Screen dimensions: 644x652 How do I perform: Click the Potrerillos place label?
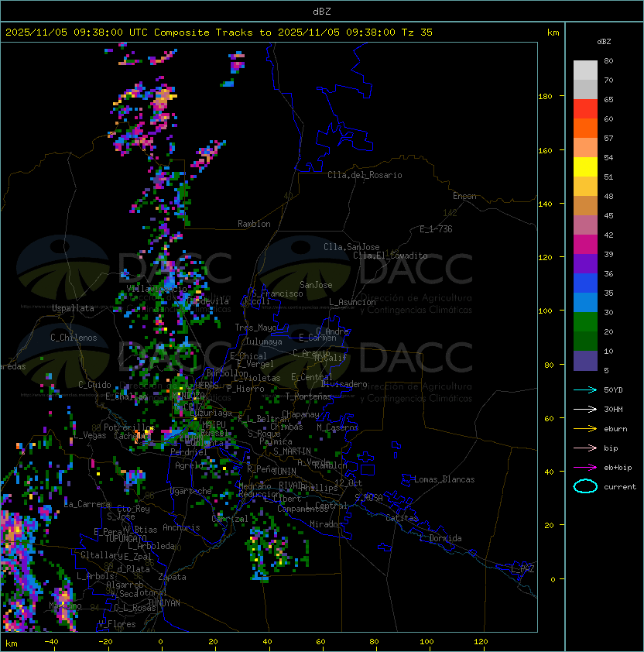point(129,427)
